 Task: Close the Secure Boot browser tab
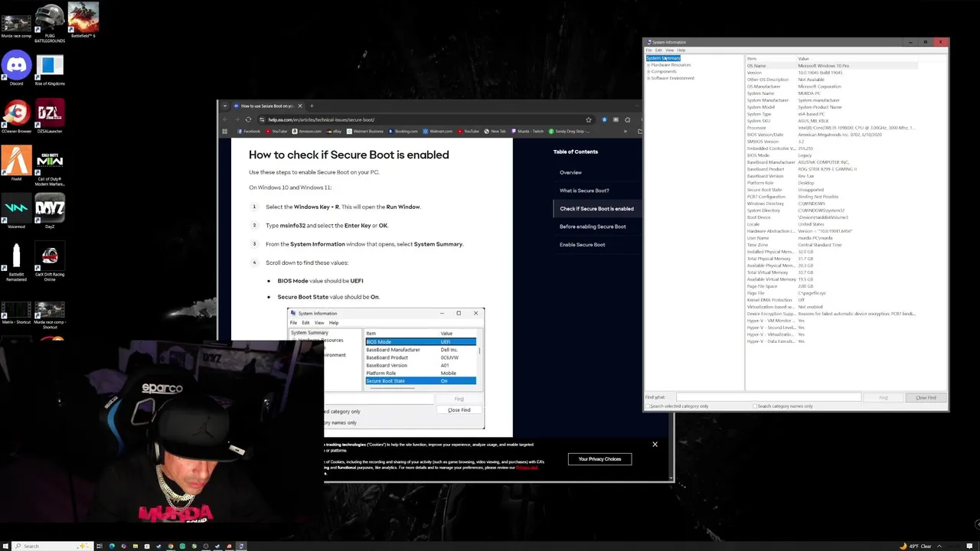(x=300, y=106)
